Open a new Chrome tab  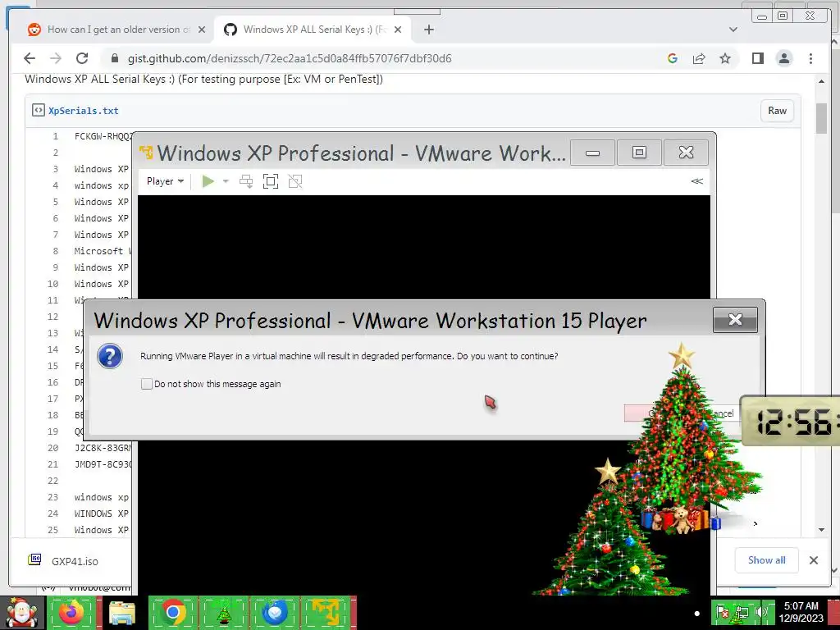click(428, 30)
